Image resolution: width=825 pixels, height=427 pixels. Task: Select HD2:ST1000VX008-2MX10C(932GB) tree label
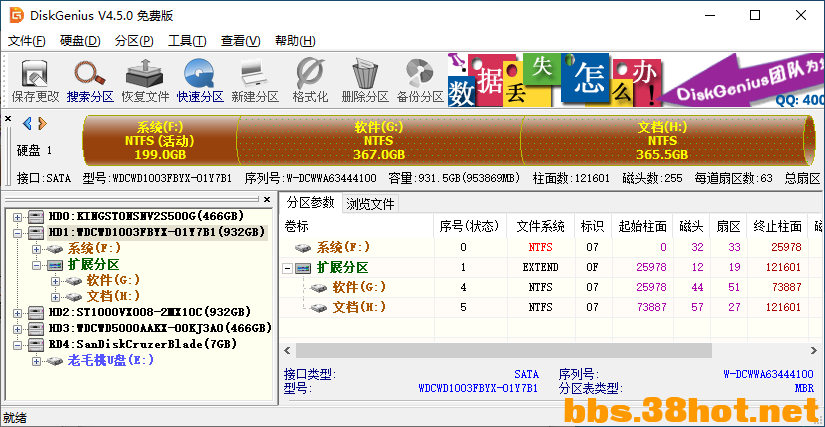tap(149, 312)
